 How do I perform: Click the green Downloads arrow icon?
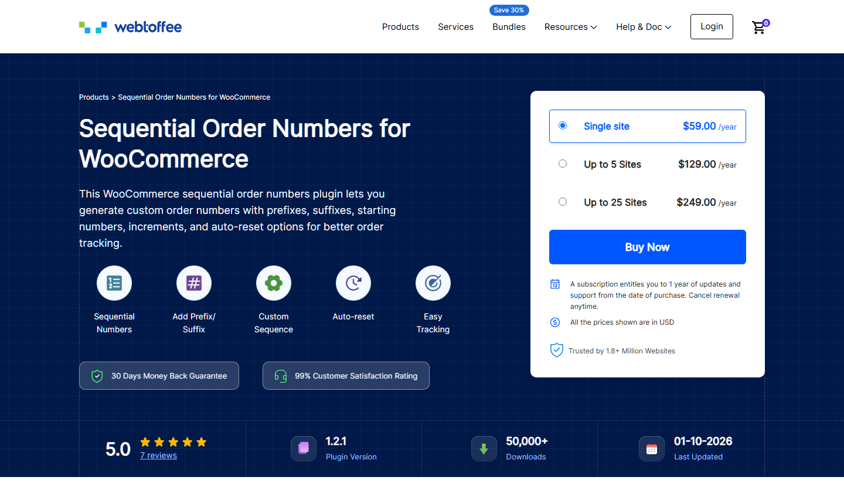484,449
